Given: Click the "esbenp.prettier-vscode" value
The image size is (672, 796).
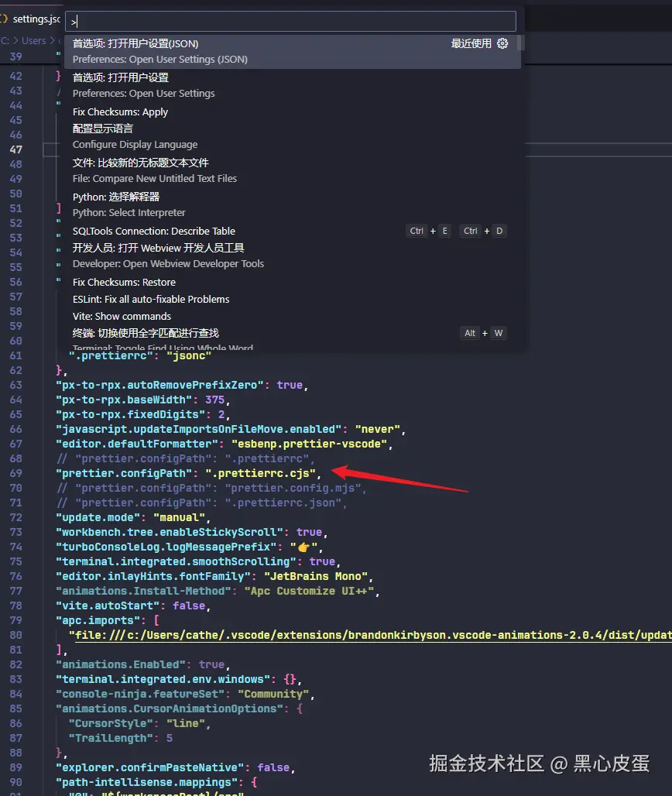Looking at the screenshot, I should click(309, 444).
